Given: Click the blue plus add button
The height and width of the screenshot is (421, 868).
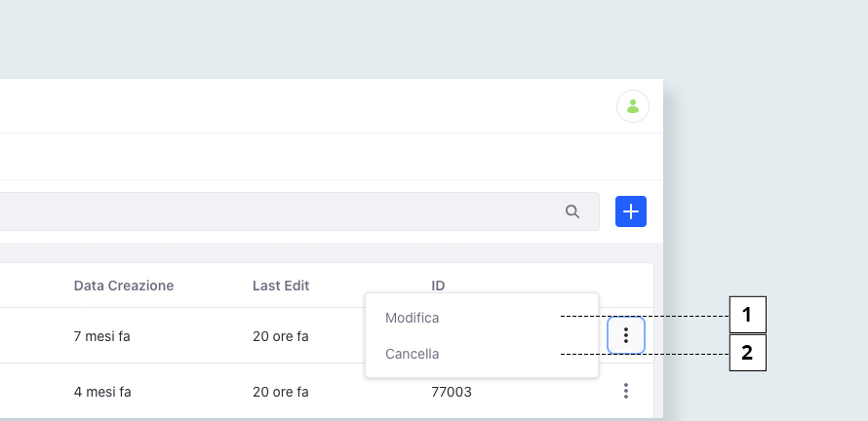Looking at the screenshot, I should pos(631,211).
